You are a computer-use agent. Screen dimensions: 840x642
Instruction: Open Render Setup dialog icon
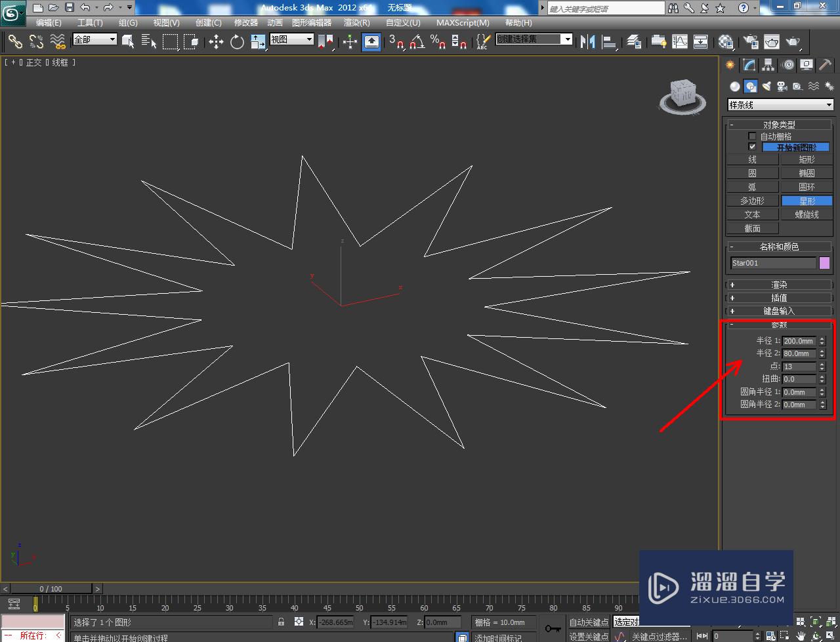[x=751, y=41]
